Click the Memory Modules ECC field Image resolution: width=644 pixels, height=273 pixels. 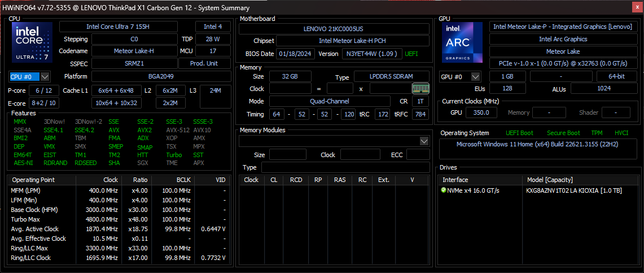tap(418, 155)
